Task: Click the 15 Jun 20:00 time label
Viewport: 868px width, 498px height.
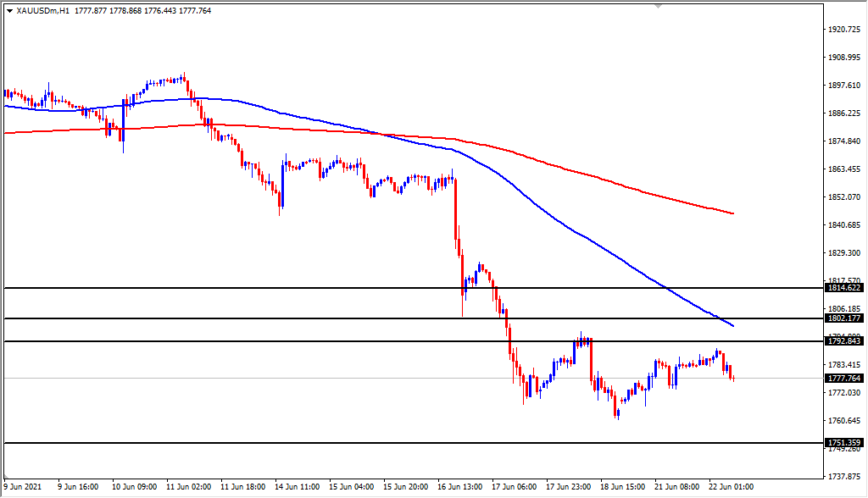Action: (405, 487)
